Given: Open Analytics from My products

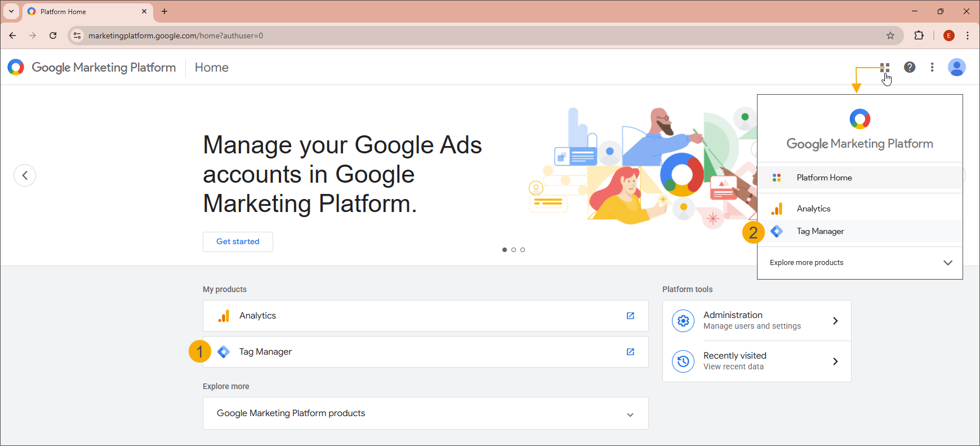Looking at the screenshot, I should click(x=426, y=316).
